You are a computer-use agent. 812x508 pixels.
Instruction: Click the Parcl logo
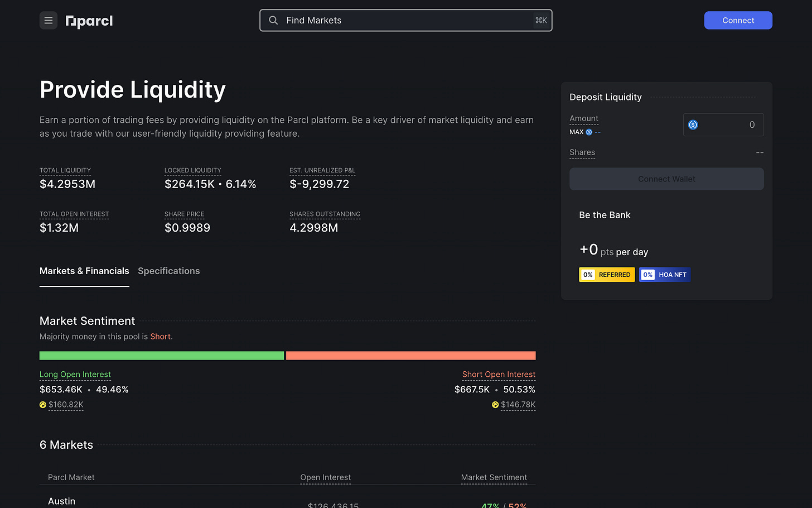pyautogui.click(x=89, y=21)
